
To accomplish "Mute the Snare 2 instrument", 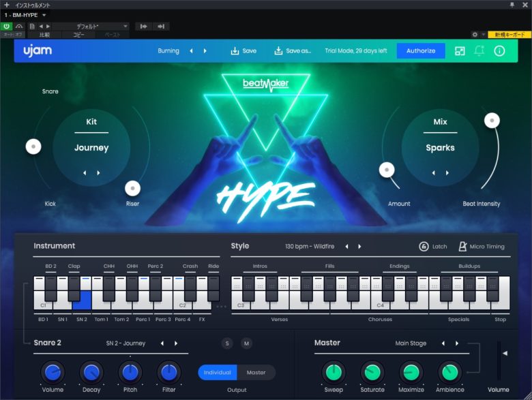I will [247, 343].
